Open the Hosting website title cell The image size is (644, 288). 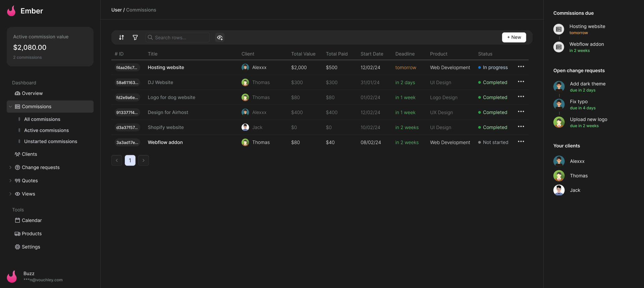pos(166,67)
